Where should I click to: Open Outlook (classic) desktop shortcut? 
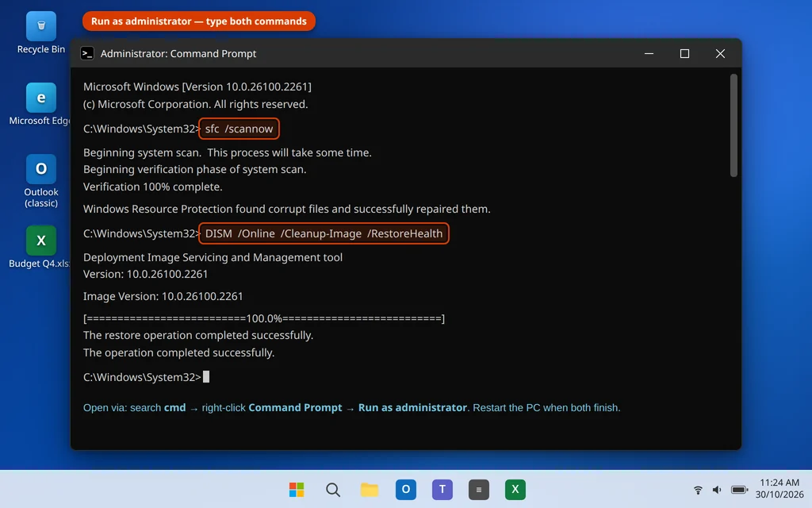[41, 181]
